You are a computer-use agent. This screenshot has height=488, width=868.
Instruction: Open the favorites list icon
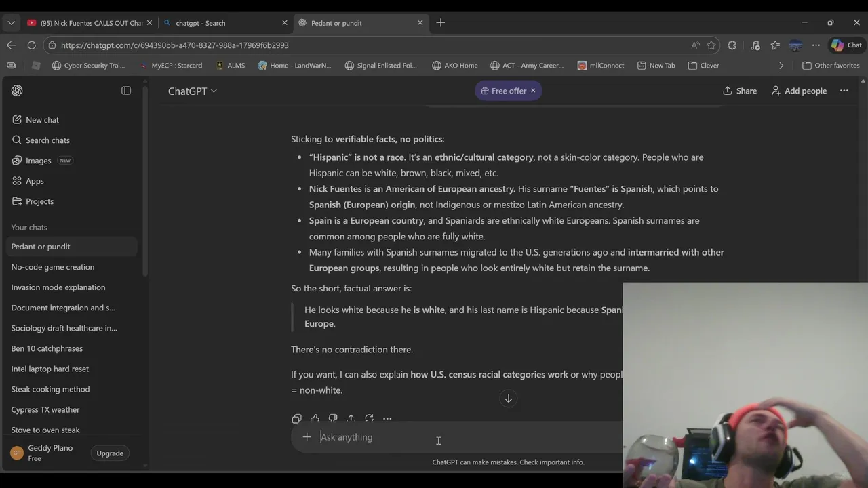pyautogui.click(x=775, y=45)
